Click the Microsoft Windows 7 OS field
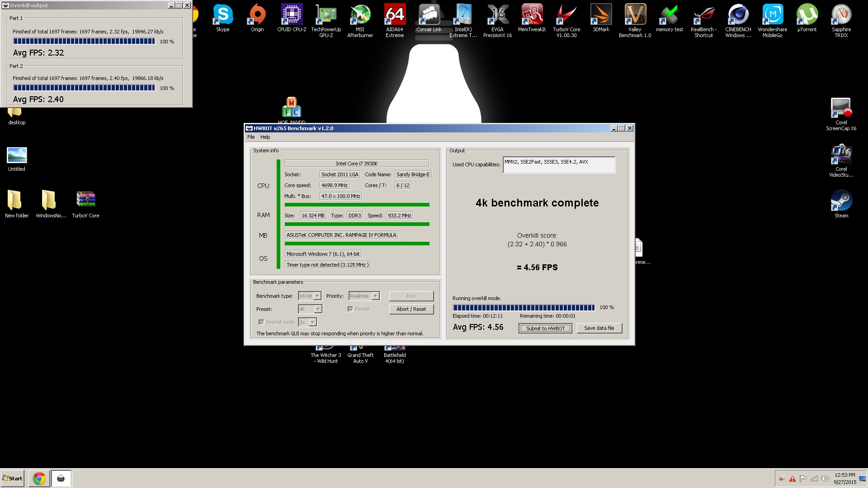Screen dimensions: 868x488 [x=323, y=254]
